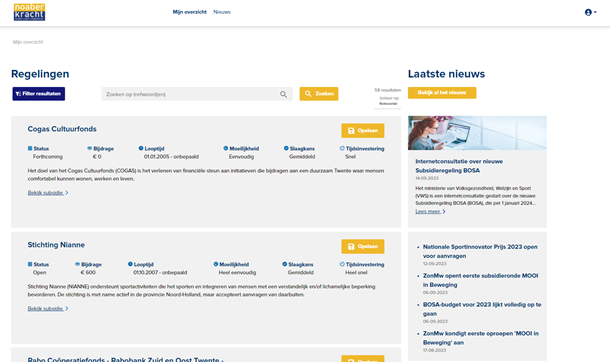Open the user account menu

point(591,12)
